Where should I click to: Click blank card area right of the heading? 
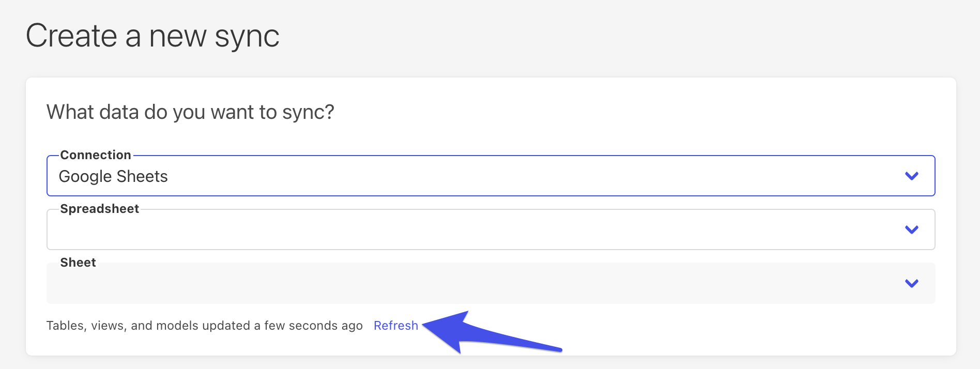pos(620,112)
